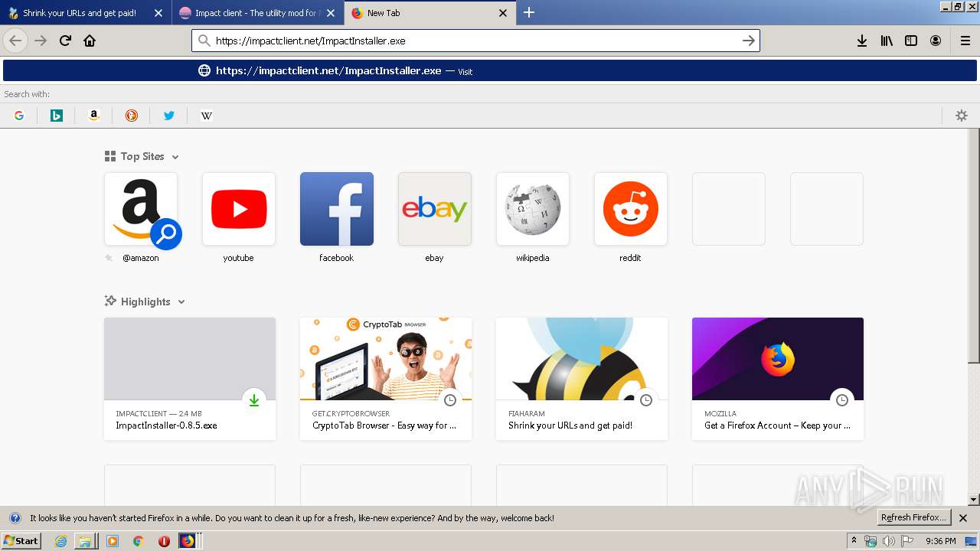Image resolution: width=980 pixels, height=551 pixels.
Task: Open File Explorer from taskbar
Action: pyautogui.click(x=86, y=541)
